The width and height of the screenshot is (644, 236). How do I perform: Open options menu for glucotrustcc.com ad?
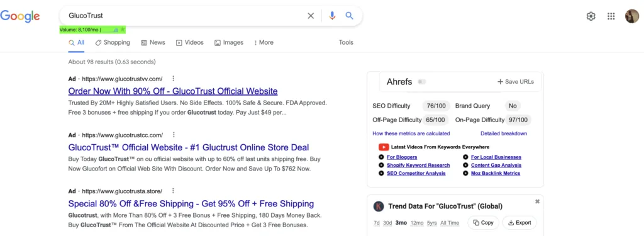coord(174,135)
